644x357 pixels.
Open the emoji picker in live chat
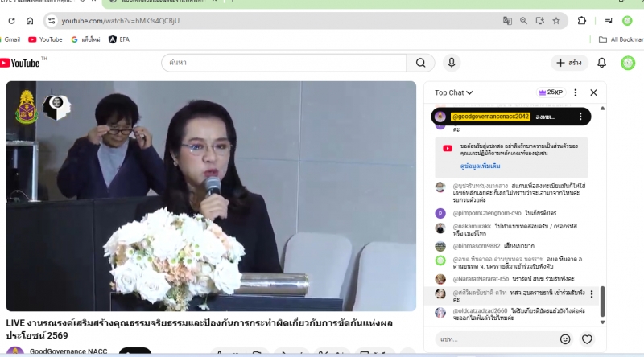(565, 339)
